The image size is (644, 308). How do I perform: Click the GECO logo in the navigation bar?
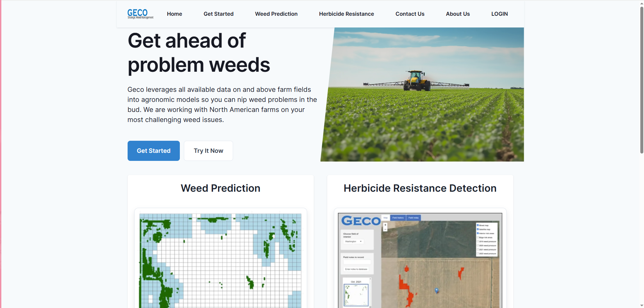tap(140, 14)
